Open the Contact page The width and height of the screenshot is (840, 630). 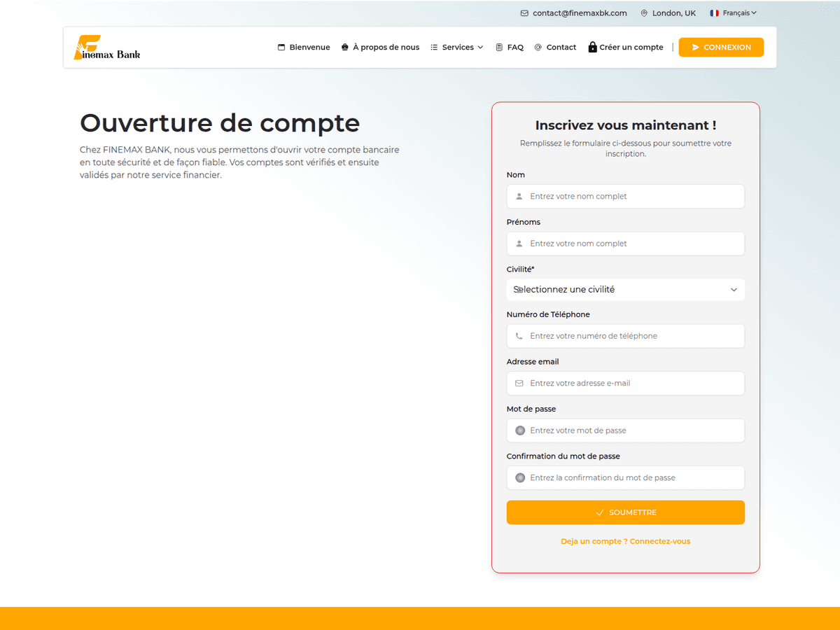coord(555,48)
